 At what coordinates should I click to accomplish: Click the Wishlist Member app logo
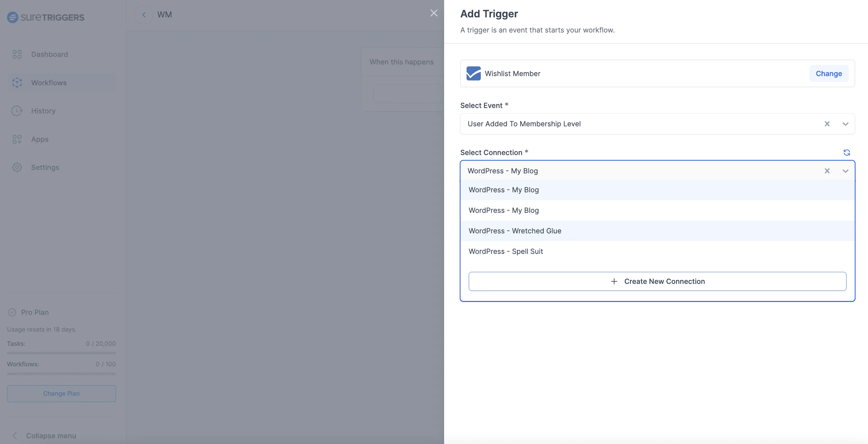pyautogui.click(x=474, y=73)
